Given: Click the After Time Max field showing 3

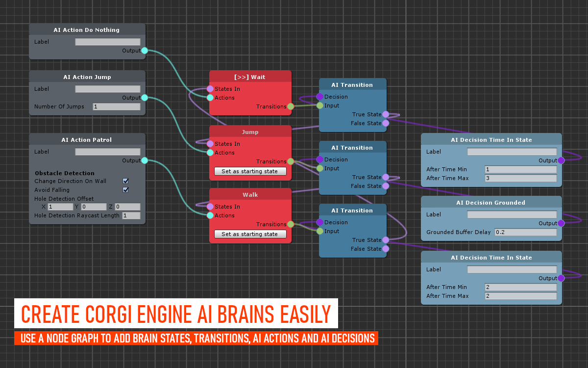Looking at the screenshot, I should tap(521, 178).
